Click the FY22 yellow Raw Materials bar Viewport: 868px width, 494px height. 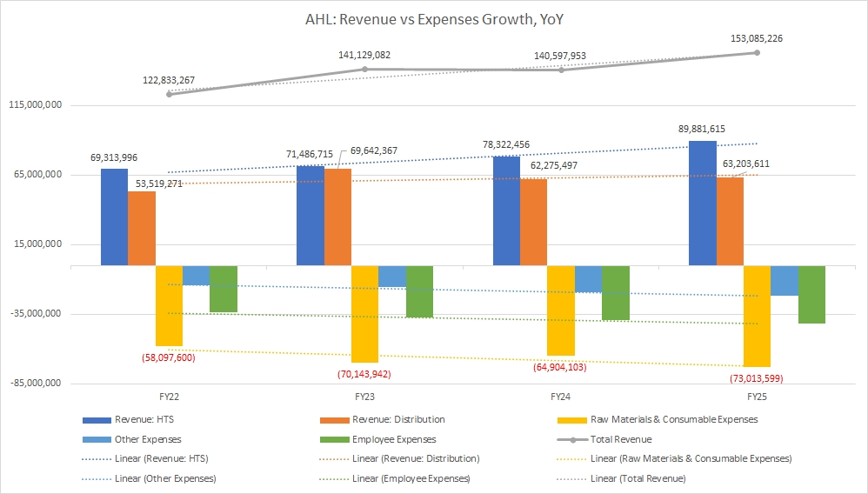[169, 305]
